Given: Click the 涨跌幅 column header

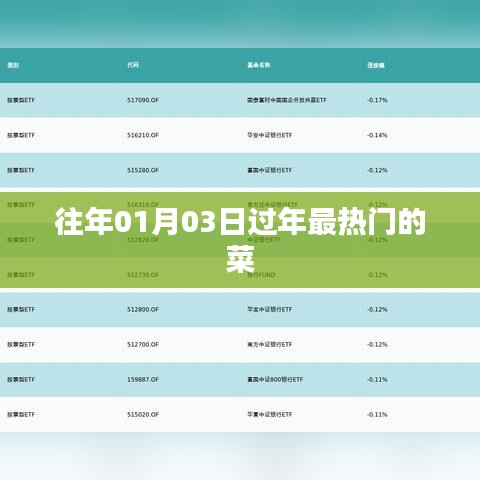Looking at the screenshot, I should tap(376, 65).
